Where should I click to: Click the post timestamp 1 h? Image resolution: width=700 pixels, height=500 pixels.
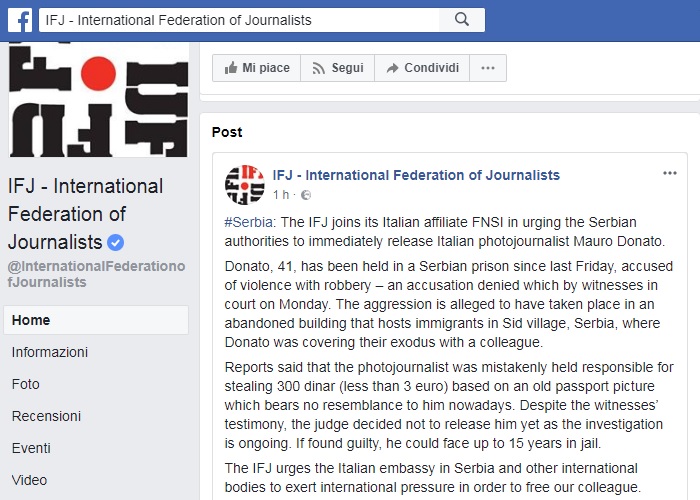[281, 195]
